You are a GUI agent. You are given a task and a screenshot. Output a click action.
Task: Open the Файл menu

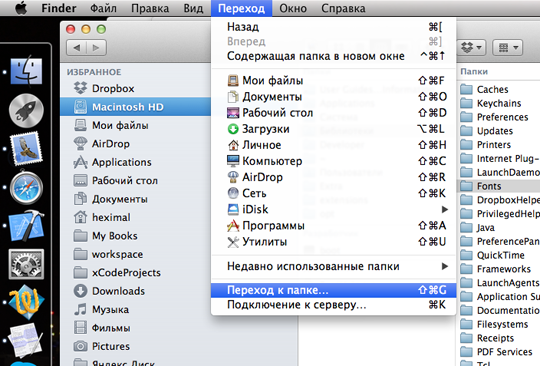[103, 8]
